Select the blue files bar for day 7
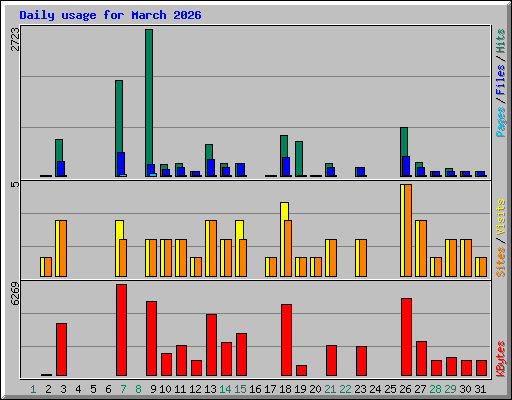512x400 pixels. pos(121,163)
